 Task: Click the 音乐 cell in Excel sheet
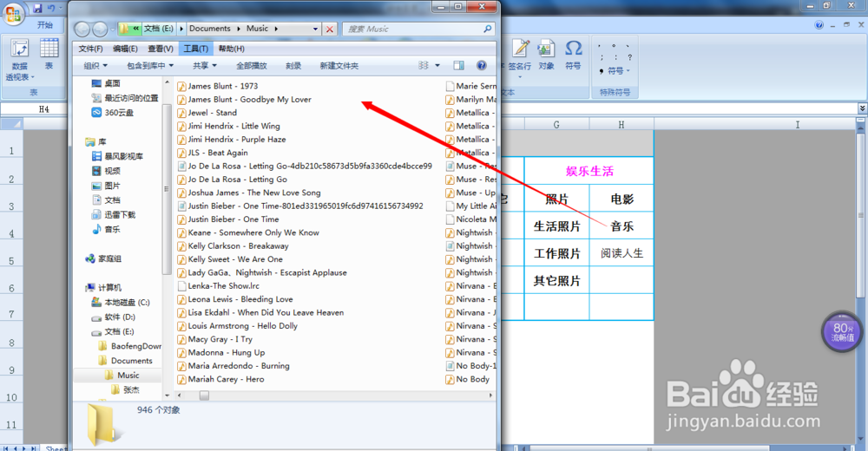pos(621,225)
